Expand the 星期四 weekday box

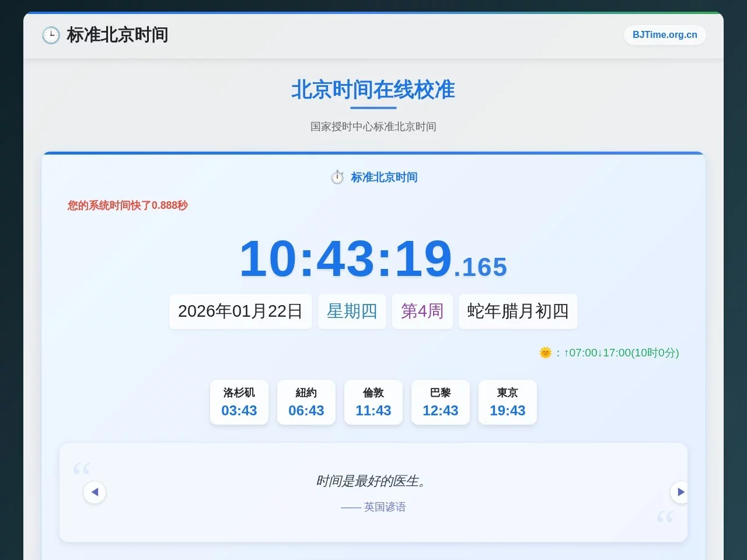[x=351, y=311]
